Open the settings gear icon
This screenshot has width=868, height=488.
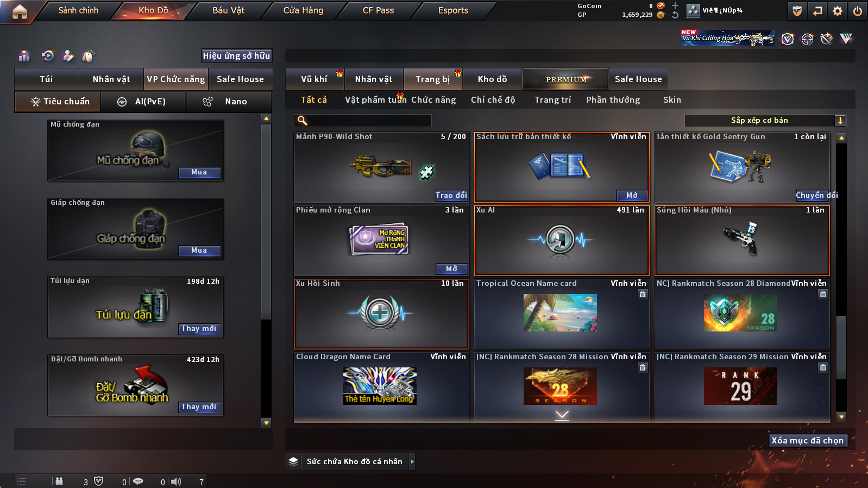838,11
